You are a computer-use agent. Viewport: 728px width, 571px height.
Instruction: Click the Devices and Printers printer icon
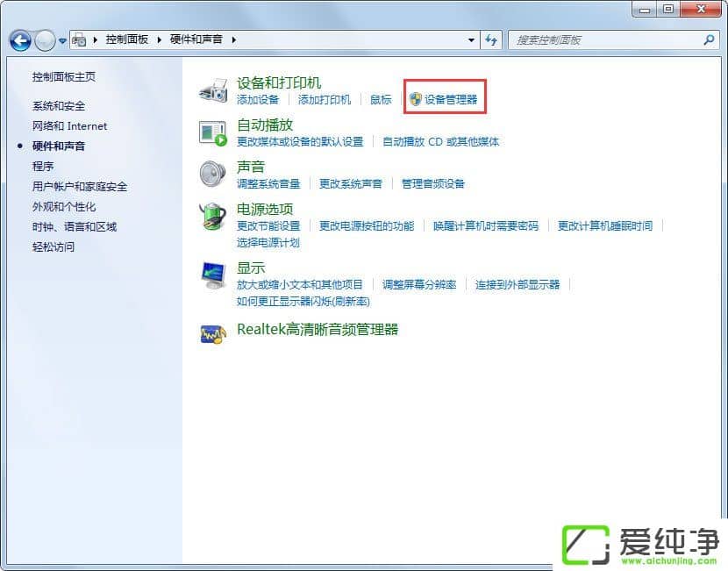click(213, 89)
